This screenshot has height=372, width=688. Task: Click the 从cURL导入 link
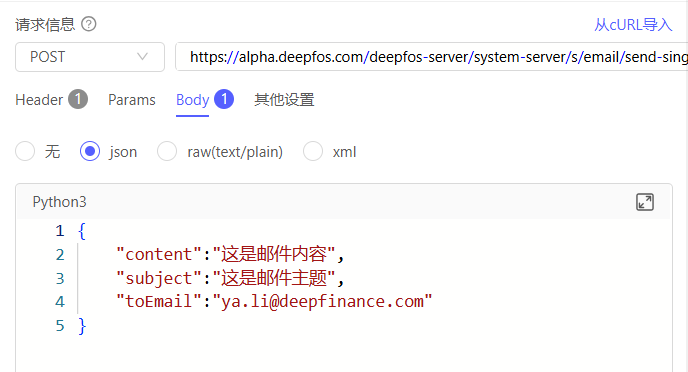pos(633,25)
